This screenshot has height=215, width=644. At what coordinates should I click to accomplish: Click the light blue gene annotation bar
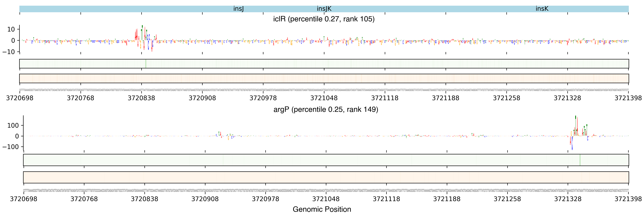pyautogui.click(x=125, y=9)
